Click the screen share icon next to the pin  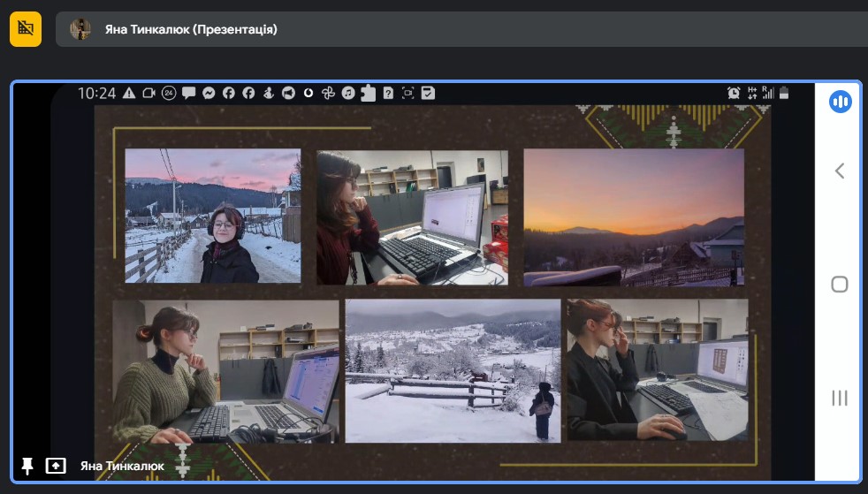coord(56,466)
